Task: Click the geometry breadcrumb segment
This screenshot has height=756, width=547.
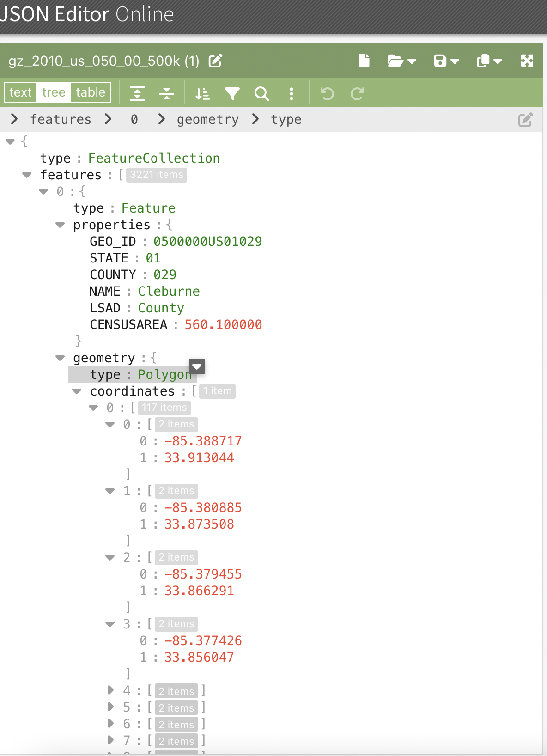Action: (x=208, y=120)
